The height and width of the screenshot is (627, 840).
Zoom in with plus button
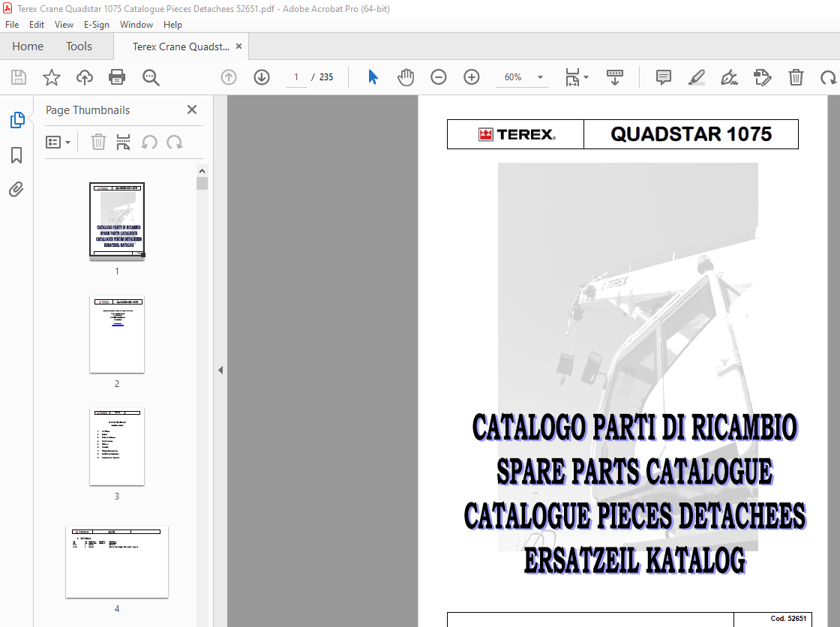472,77
